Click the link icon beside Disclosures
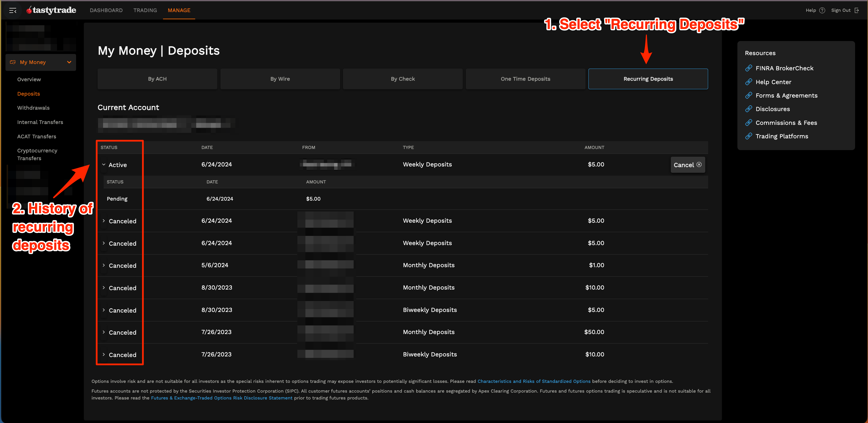The height and width of the screenshot is (423, 868). 749,109
